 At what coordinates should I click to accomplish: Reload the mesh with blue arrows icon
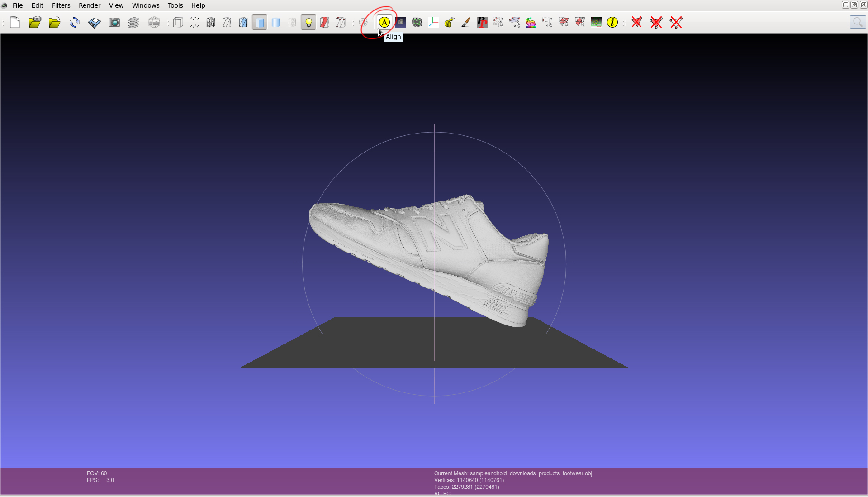[75, 22]
